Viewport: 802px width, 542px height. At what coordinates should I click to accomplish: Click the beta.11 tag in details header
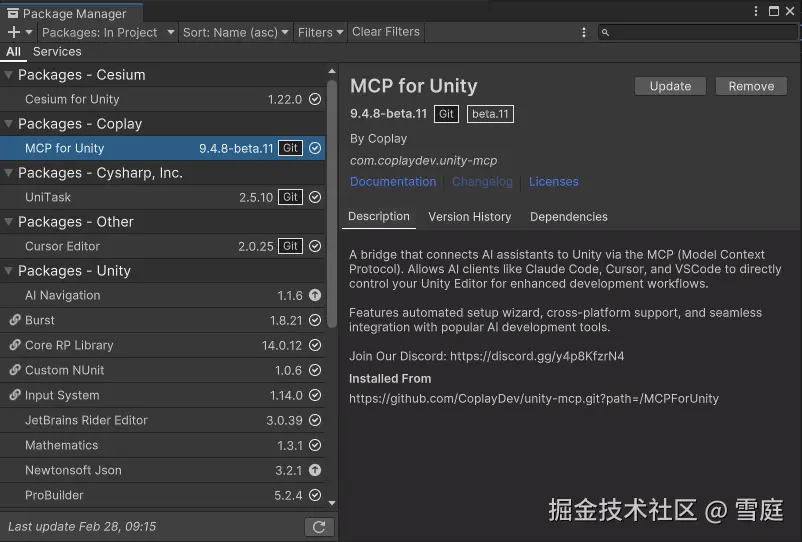pos(490,114)
